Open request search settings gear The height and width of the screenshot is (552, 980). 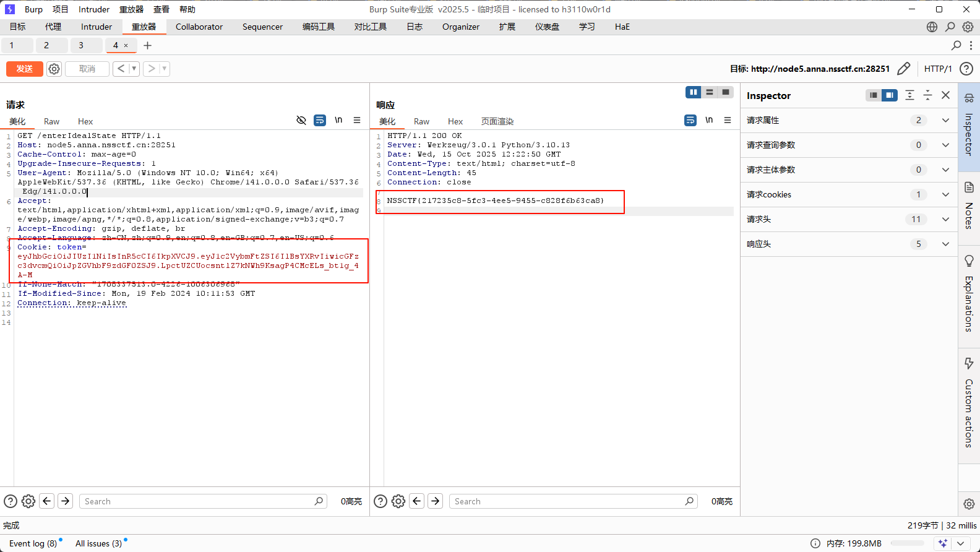(28, 501)
